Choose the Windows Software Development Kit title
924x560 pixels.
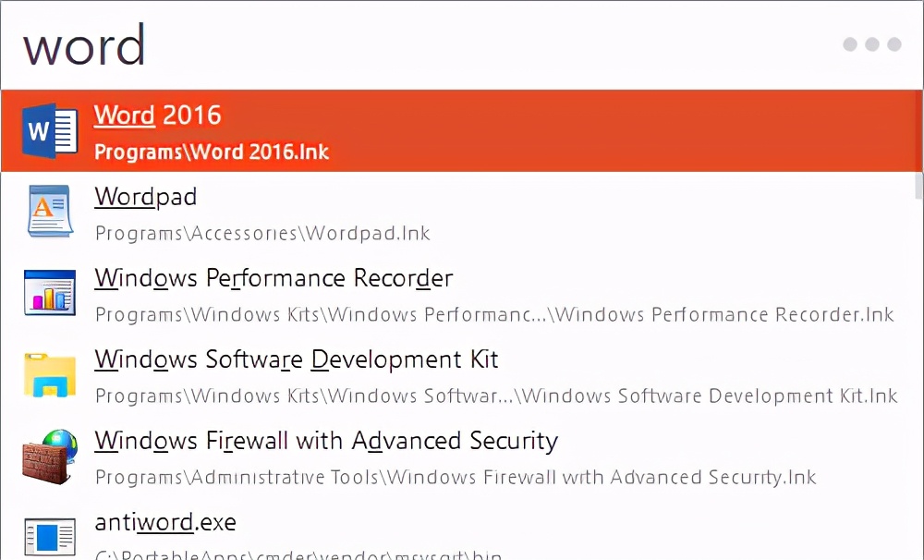(x=297, y=359)
